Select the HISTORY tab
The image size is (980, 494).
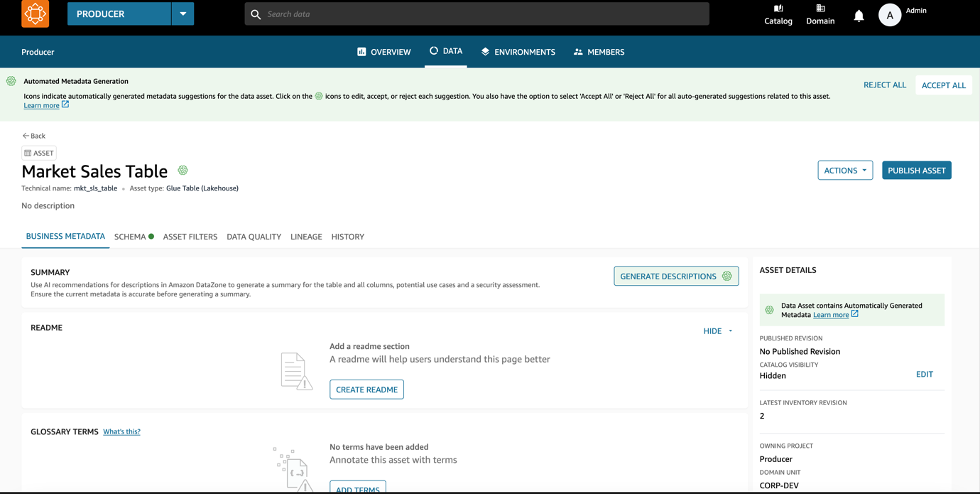348,237
